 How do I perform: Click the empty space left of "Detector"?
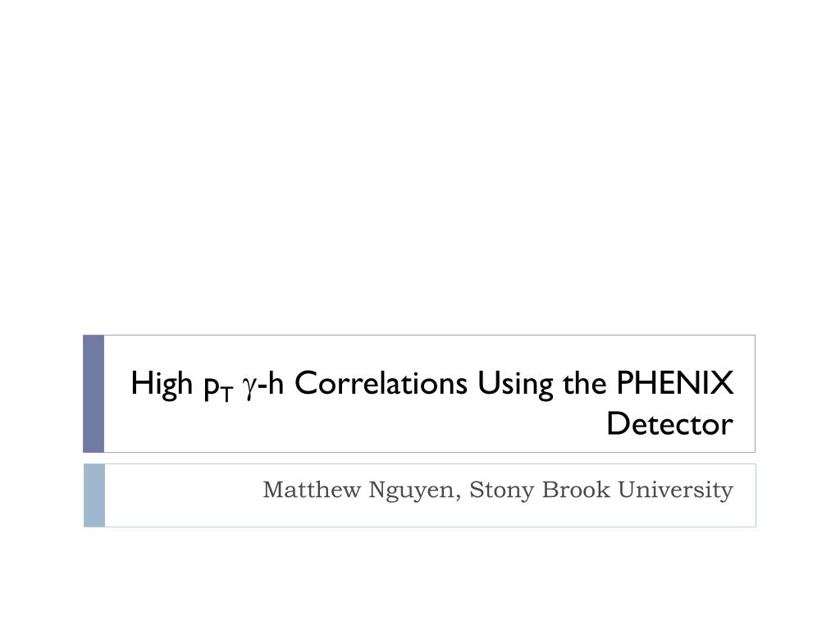pyautogui.click(x=354, y=424)
